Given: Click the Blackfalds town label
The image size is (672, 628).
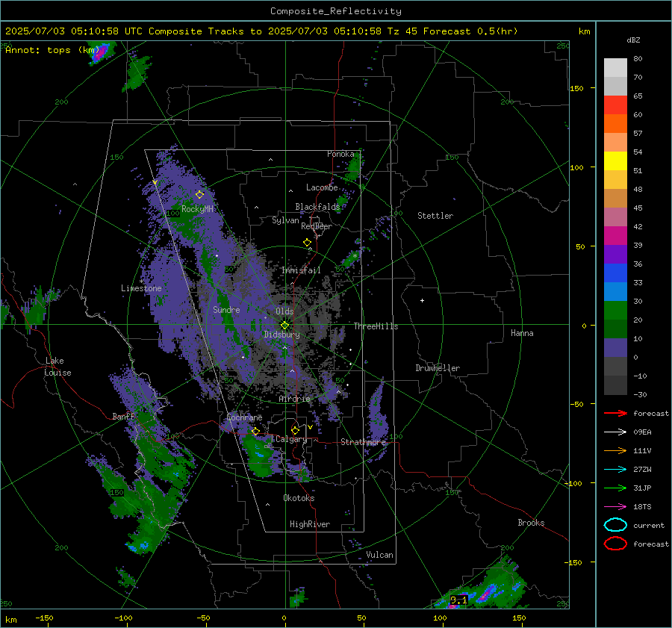Looking at the screenshot, I should click(x=317, y=207).
